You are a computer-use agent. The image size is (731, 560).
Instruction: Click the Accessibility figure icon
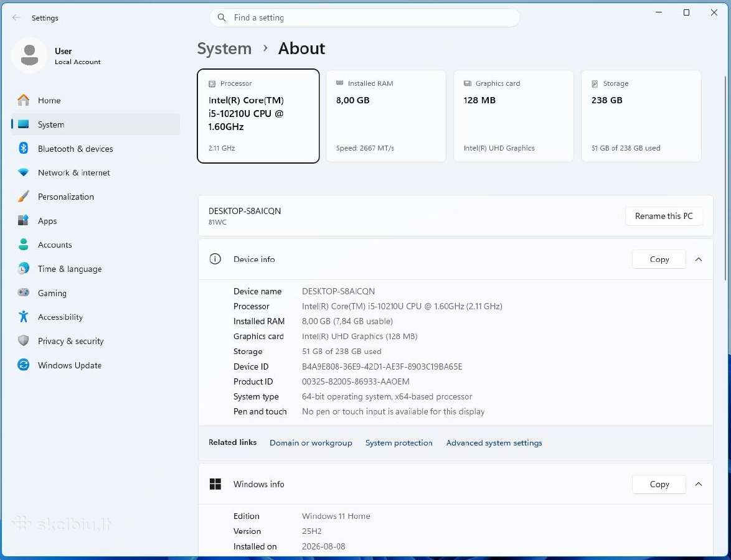pyautogui.click(x=23, y=317)
